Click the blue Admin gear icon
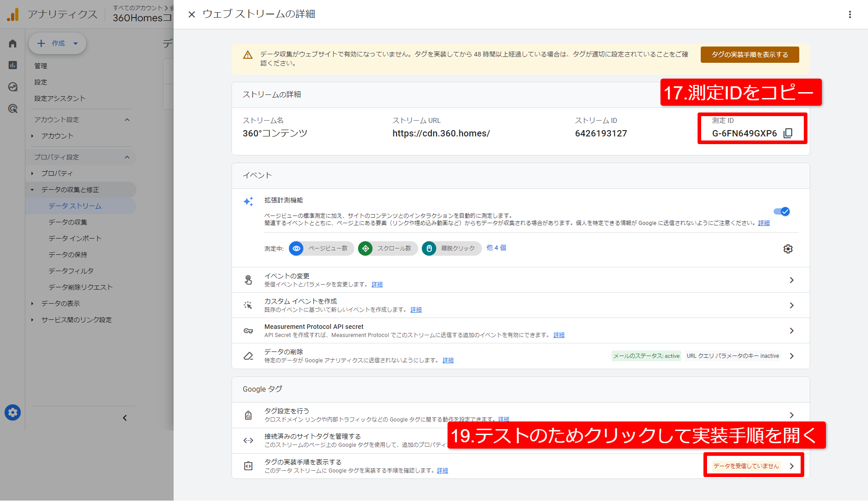Screen dimensions: 868x501 pos(13,412)
